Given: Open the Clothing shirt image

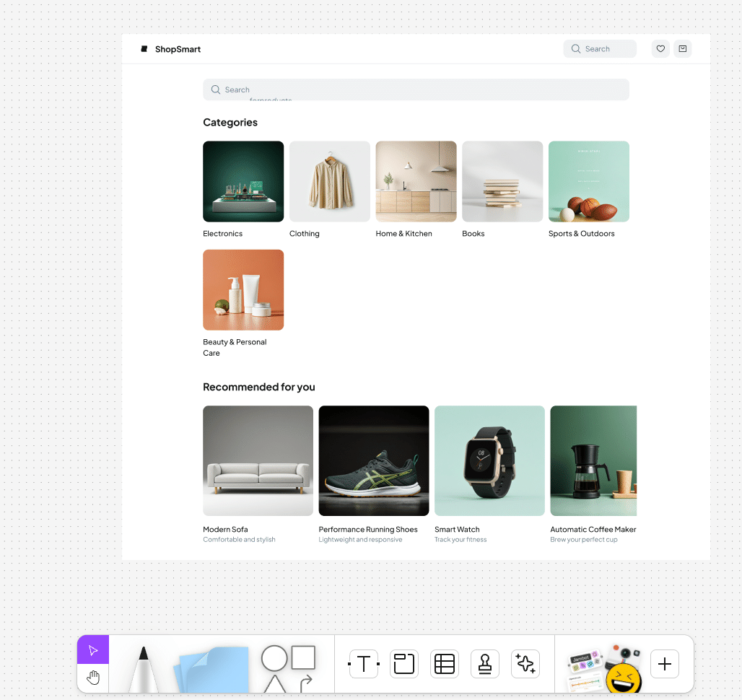Looking at the screenshot, I should coord(330,181).
